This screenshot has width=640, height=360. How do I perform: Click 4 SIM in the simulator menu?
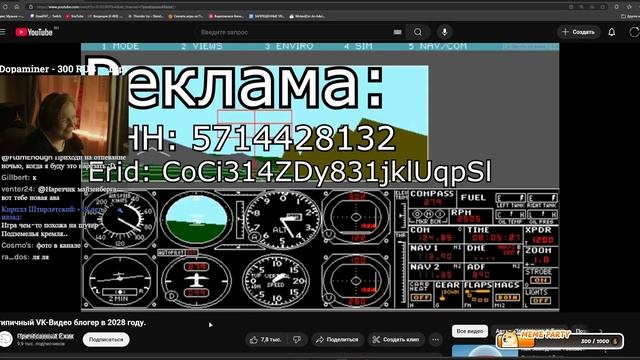[358, 46]
